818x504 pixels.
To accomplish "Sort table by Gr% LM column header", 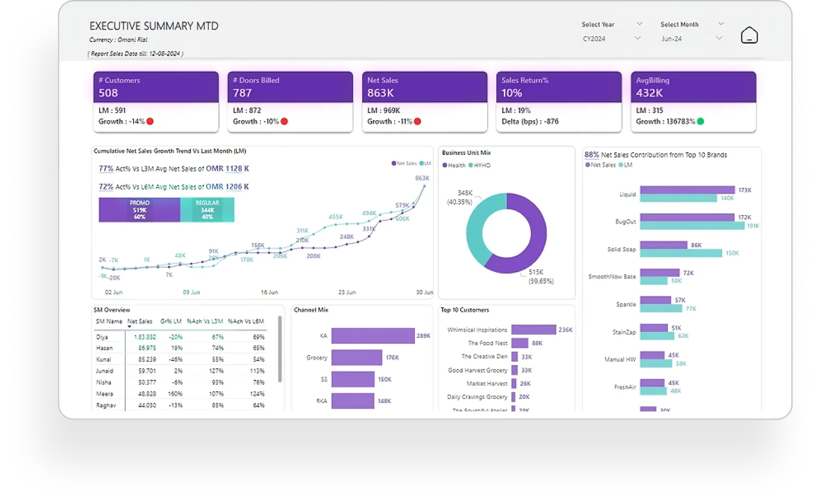I will tap(171, 321).
